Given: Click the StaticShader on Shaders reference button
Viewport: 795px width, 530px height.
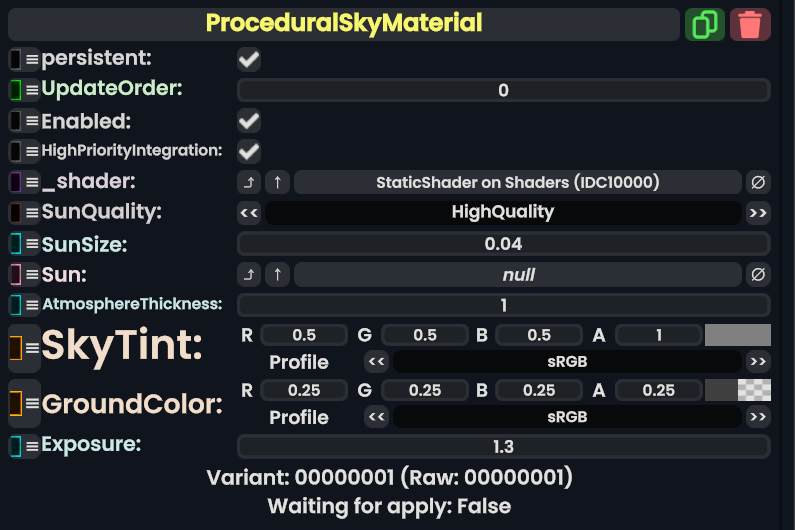Looking at the screenshot, I should pyautogui.click(x=517, y=182).
